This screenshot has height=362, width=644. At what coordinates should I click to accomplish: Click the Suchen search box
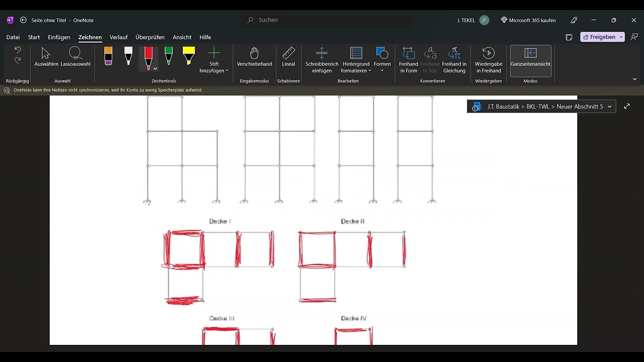click(x=326, y=20)
